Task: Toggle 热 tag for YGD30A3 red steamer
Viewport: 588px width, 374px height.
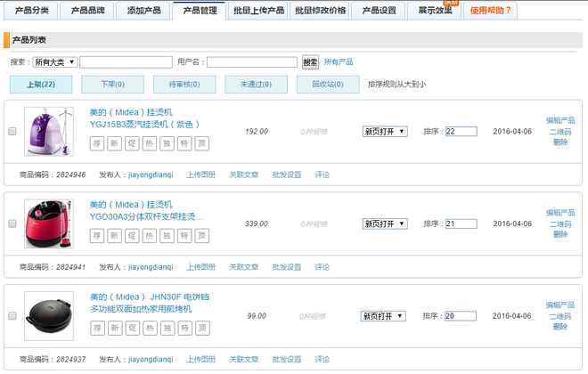Action: tap(150, 236)
